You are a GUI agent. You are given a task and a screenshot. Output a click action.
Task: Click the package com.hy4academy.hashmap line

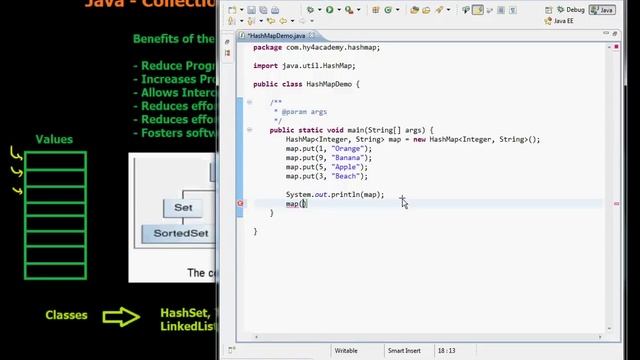(x=316, y=47)
